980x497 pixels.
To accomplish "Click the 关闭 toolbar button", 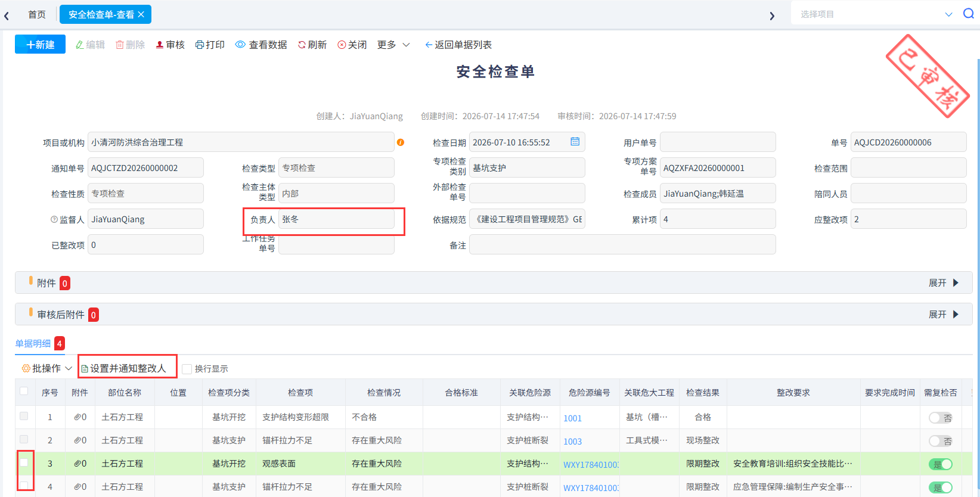I will click(x=352, y=45).
